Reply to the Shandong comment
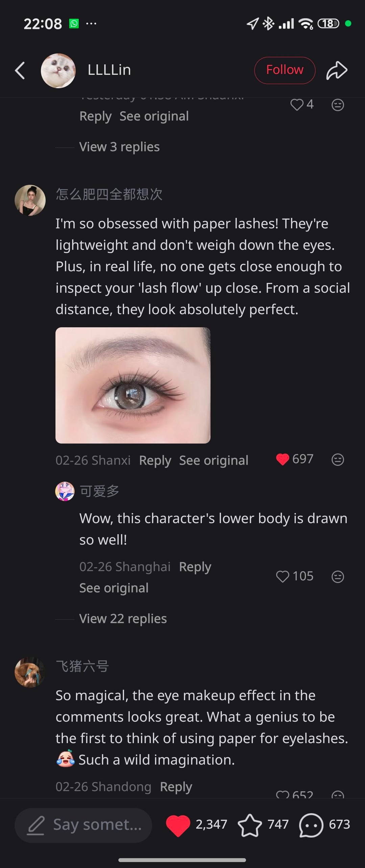365x868 pixels. [176, 787]
